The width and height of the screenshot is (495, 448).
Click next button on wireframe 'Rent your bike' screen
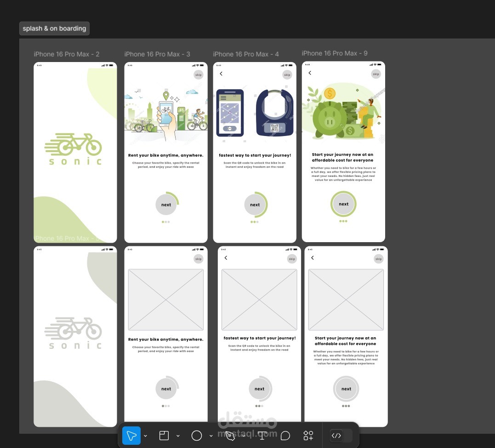coord(166,389)
